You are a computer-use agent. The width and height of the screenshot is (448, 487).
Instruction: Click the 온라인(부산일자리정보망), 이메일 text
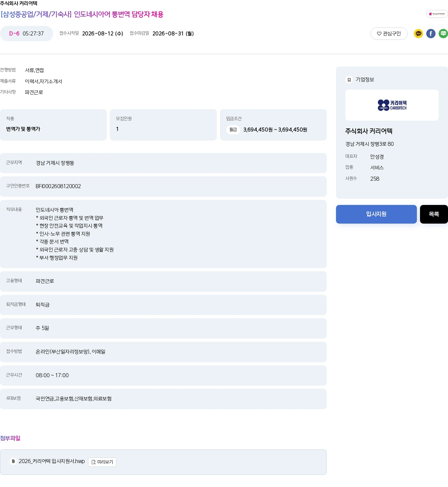[71, 352]
